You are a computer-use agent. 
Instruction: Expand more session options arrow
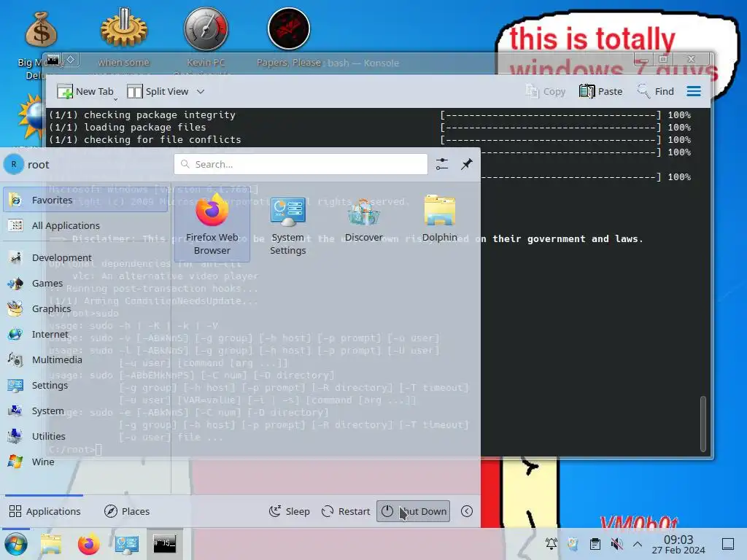point(467,511)
